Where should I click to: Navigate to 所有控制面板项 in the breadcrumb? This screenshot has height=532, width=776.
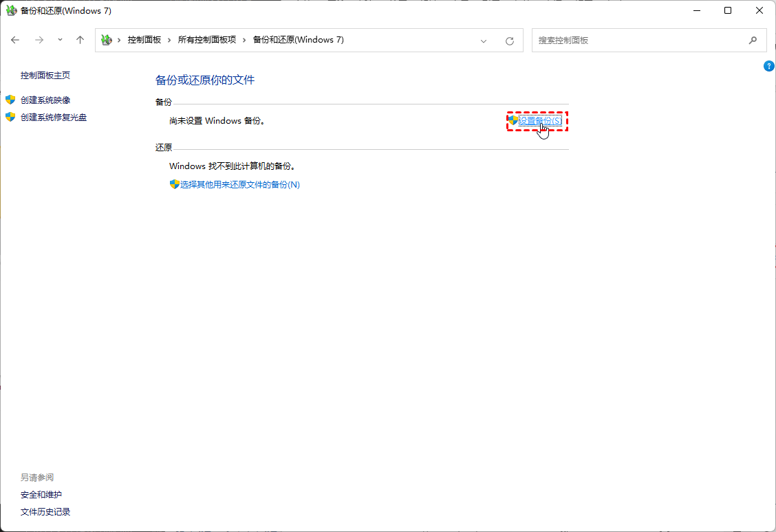click(x=206, y=40)
